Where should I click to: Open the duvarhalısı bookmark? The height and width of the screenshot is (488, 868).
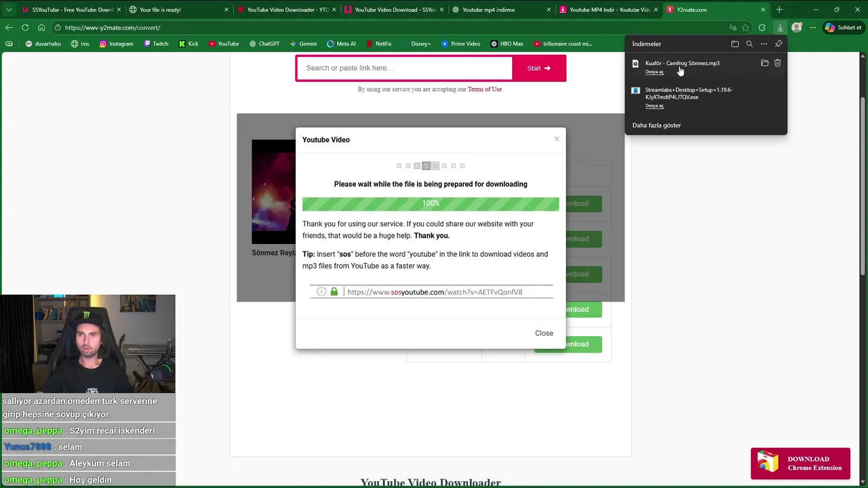tap(43, 44)
